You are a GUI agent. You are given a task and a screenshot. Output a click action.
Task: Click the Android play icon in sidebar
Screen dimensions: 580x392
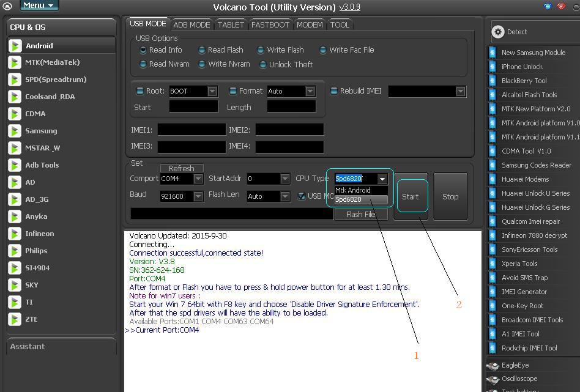point(15,46)
